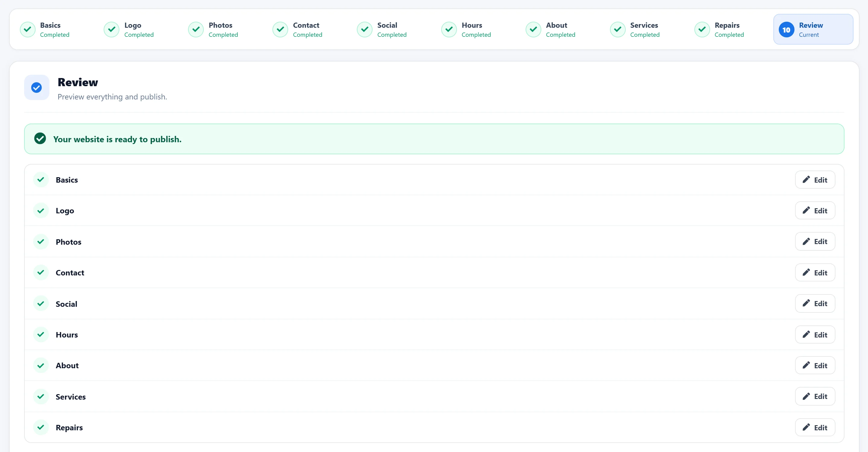Viewport: 868px width, 452px height.
Task: Edit the Basics section
Action: pyautogui.click(x=815, y=180)
